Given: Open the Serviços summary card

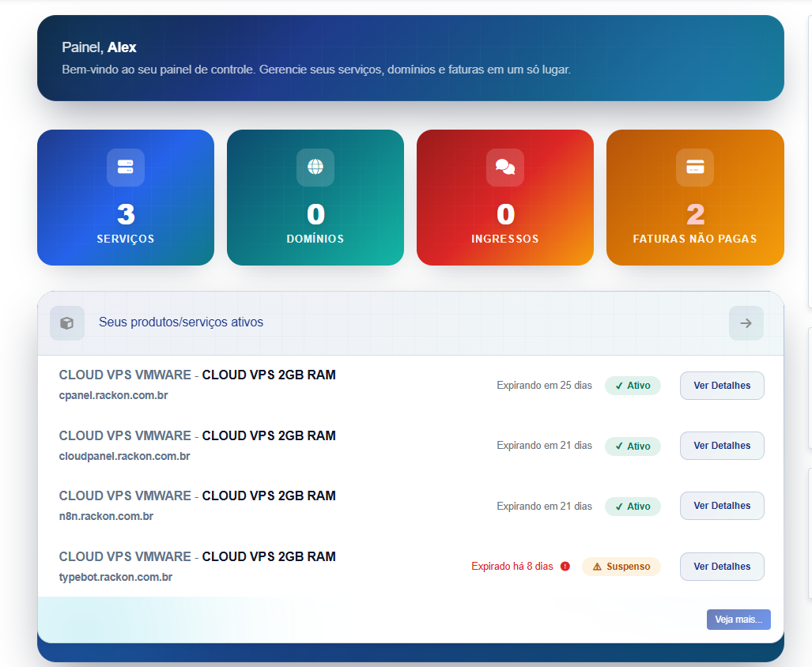Looking at the screenshot, I should pos(126,198).
